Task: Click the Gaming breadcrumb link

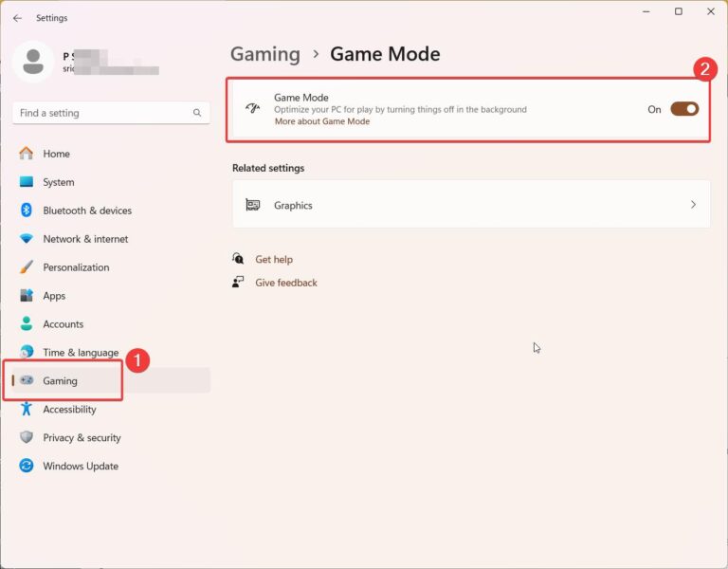Action: coord(265,54)
